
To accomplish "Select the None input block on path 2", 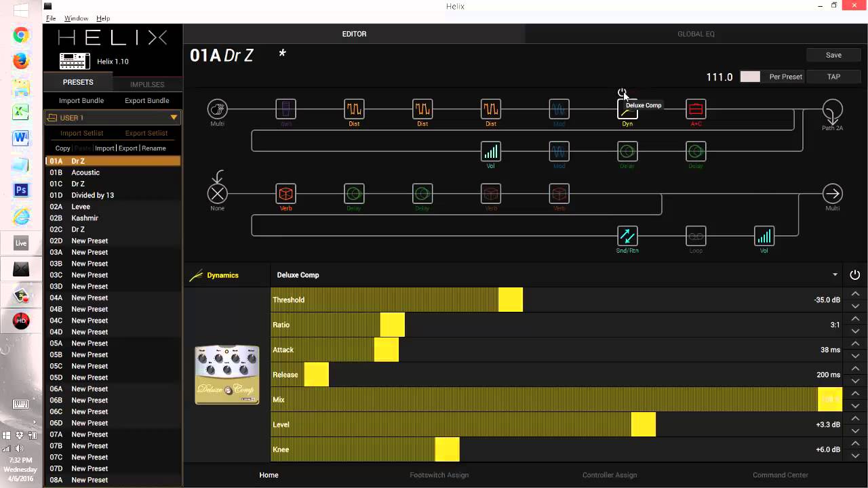I will [217, 194].
